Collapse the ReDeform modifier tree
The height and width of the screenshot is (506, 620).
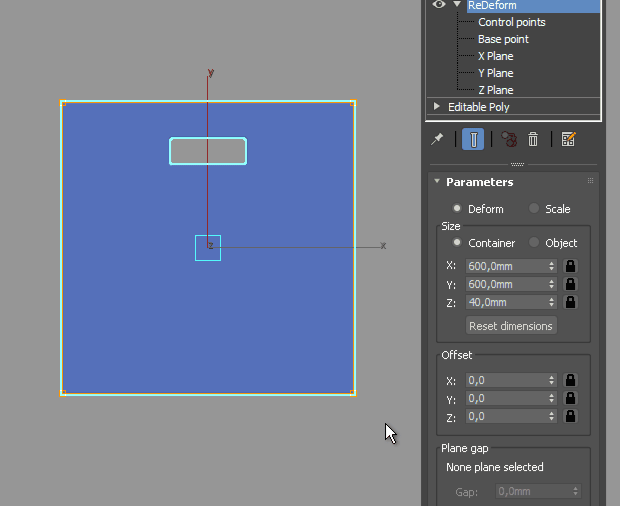(x=456, y=5)
